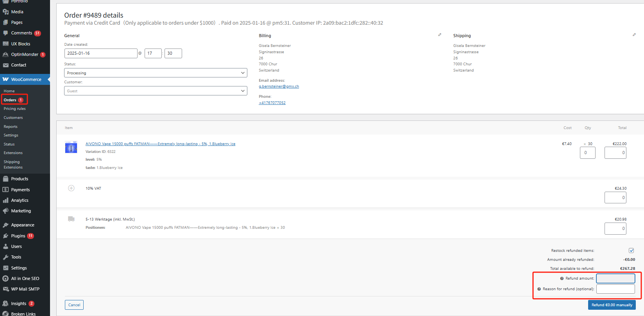The image size is (644, 316).
Task: Focus the Refund amount input field
Action: [x=615, y=278]
